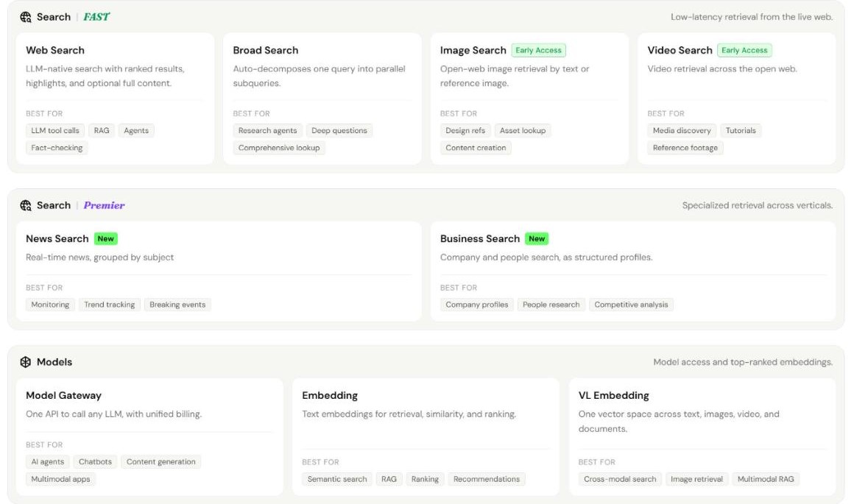Click 'Text embeddings for retrieval' description
The image size is (854, 504).
(409, 414)
